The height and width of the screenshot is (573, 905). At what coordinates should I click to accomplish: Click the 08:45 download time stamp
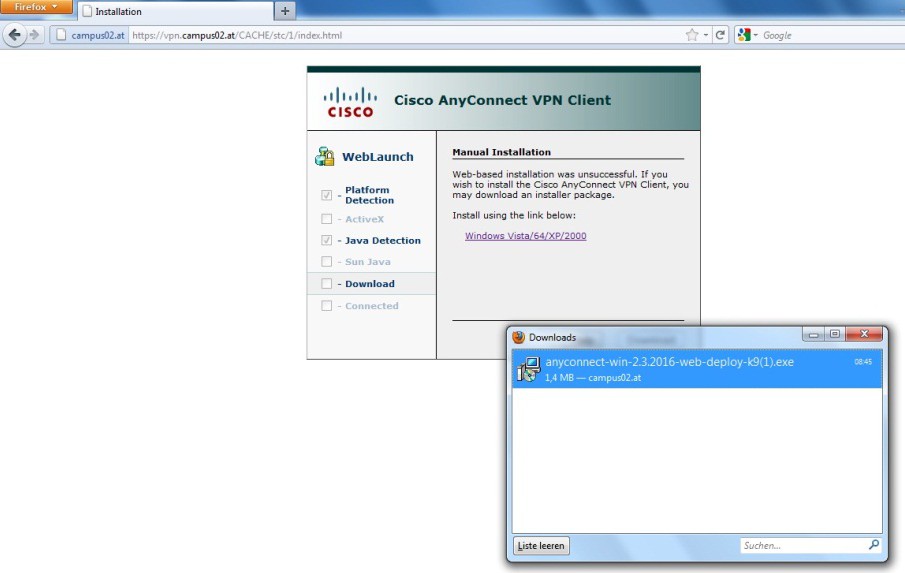point(863,362)
